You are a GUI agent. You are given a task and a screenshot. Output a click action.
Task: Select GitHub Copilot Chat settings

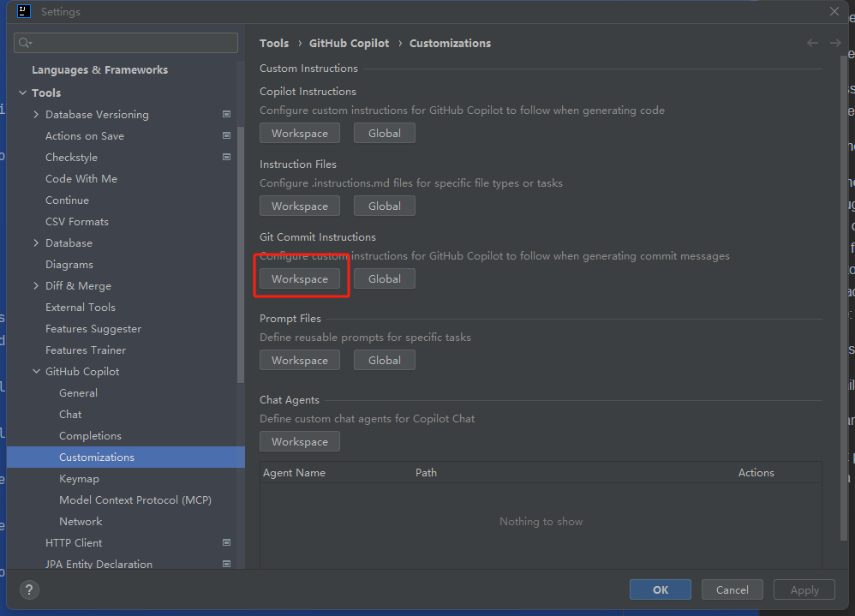[x=70, y=415]
